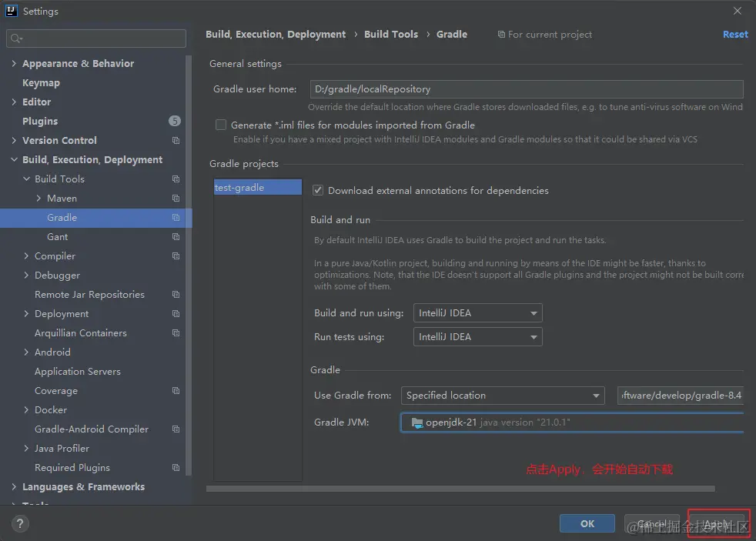Expand the Maven node
Screen dimensions: 756x541
tap(38, 199)
